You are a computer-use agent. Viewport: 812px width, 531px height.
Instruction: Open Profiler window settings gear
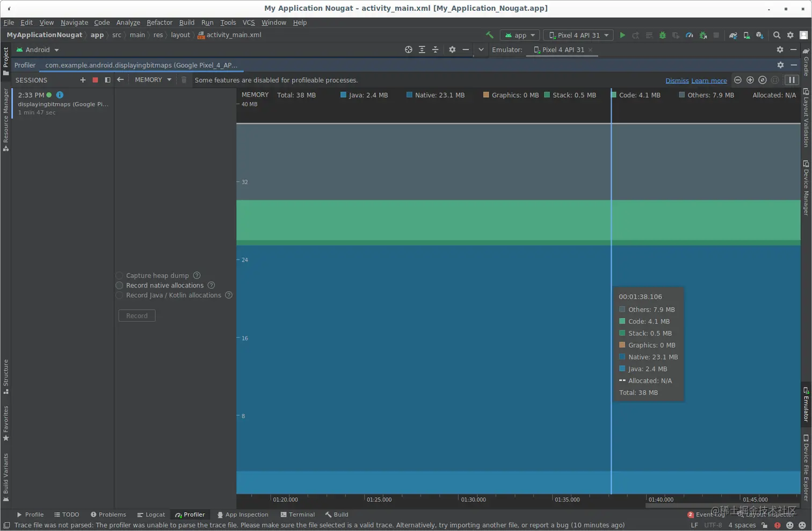point(780,65)
